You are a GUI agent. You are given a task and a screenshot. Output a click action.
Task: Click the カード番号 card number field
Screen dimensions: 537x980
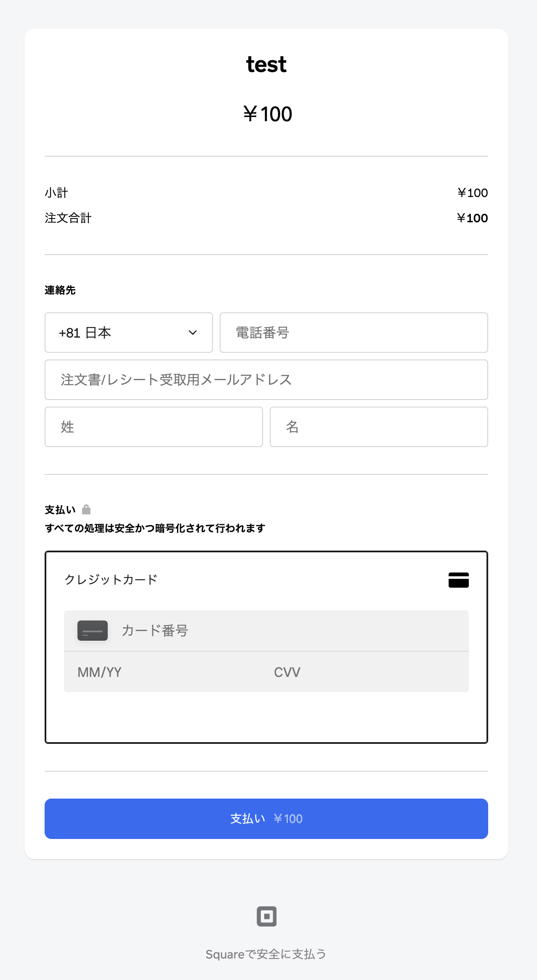point(266,631)
